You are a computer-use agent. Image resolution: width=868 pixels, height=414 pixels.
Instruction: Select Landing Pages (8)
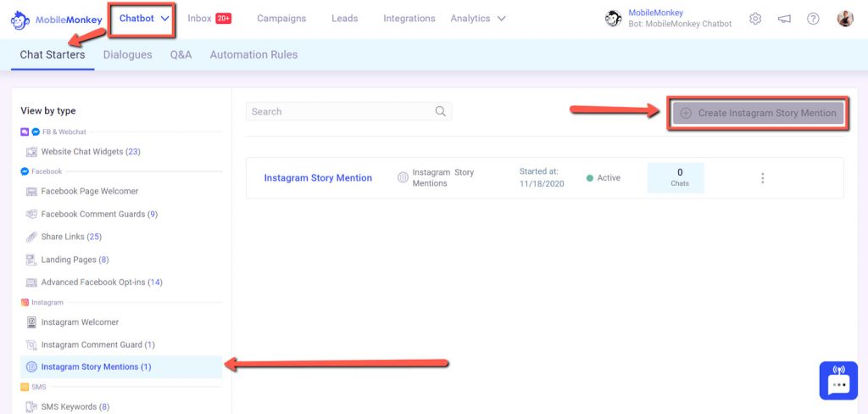coord(75,260)
